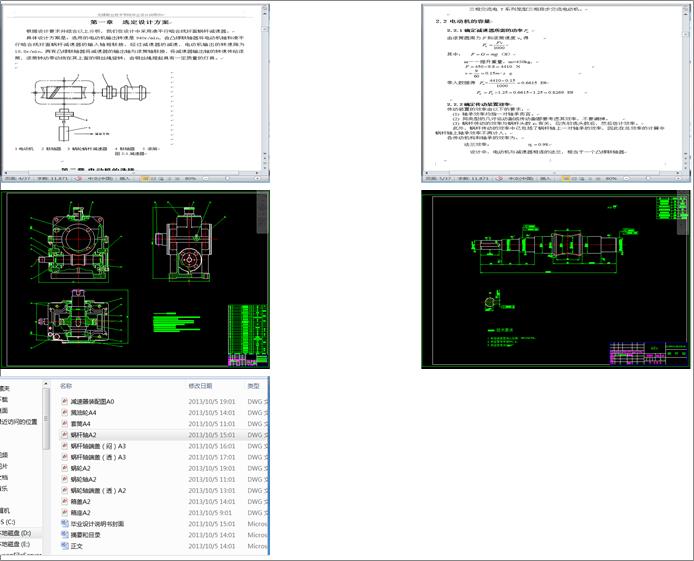Open the 蜗杆轴端盖（透）A3 file
694x561 pixels.
[98, 457]
